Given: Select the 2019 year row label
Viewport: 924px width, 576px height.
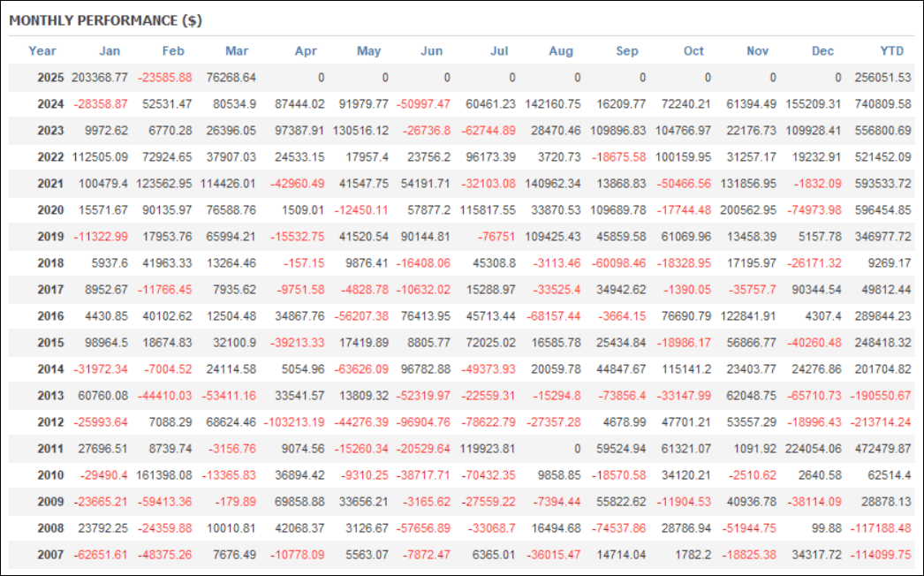Looking at the screenshot, I should click(x=50, y=237).
